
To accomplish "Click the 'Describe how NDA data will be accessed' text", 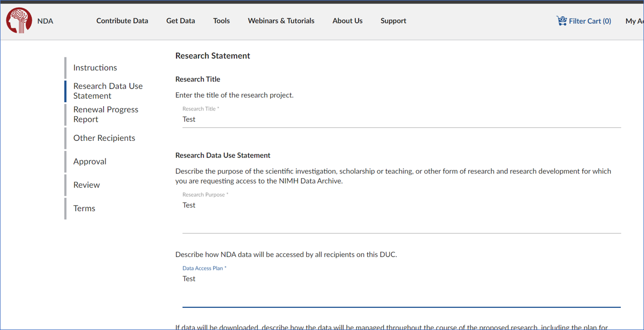I will (286, 255).
